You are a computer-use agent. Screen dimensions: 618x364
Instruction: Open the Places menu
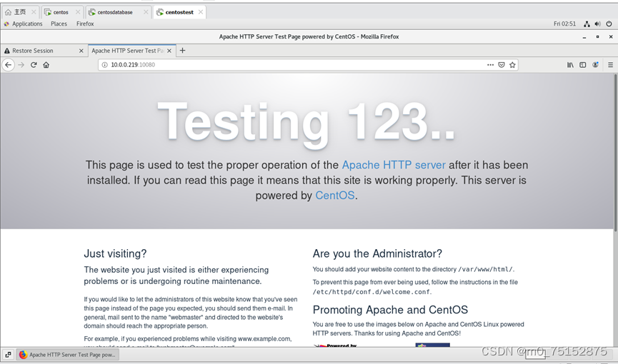(x=59, y=24)
